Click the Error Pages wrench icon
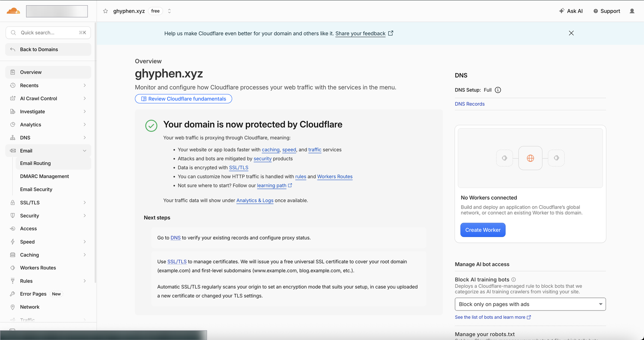 pyautogui.click(x=13, y=294)
